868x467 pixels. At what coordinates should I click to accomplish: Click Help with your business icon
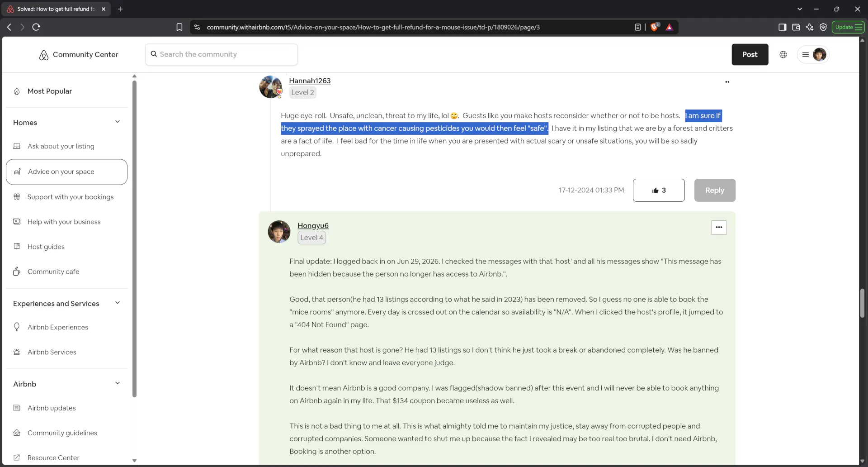coord(17,222)
